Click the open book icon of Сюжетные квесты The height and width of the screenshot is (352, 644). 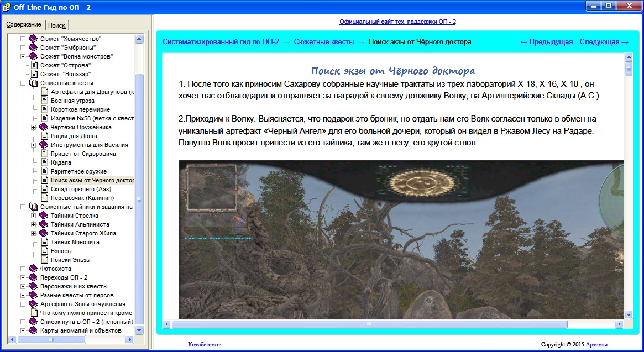[33, 83]
